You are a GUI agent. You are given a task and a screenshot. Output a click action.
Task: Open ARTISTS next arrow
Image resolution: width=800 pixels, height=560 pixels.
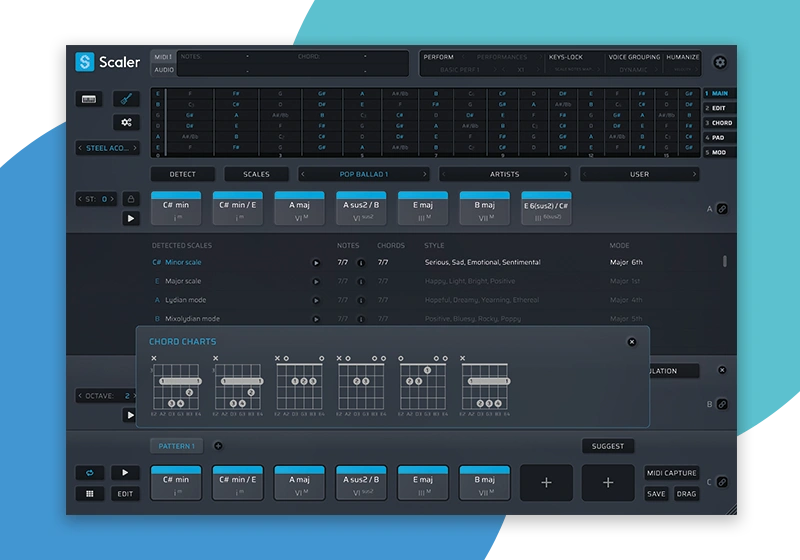point(565,174)
